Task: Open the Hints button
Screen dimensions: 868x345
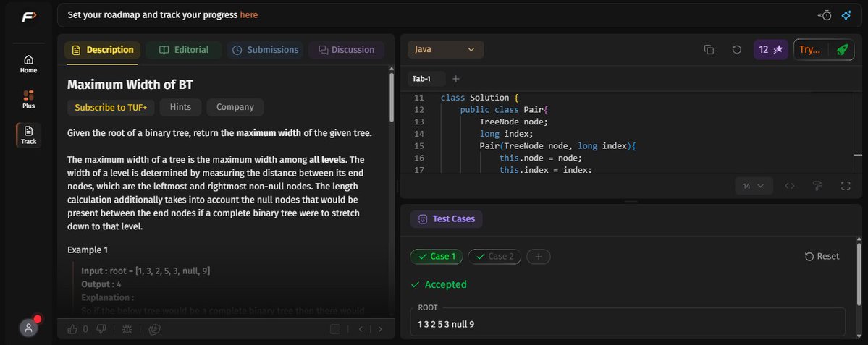Action: click(180, 107)
